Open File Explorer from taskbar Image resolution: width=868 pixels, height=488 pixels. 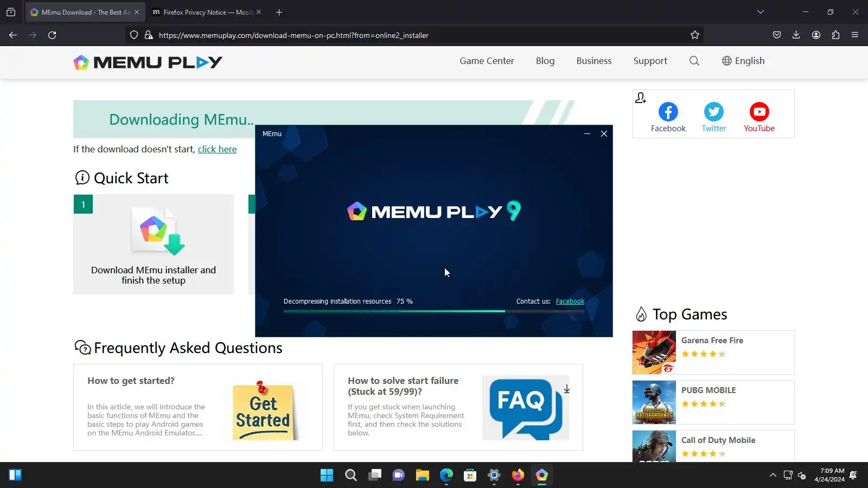pyautogui.click(x=423, y=476)
